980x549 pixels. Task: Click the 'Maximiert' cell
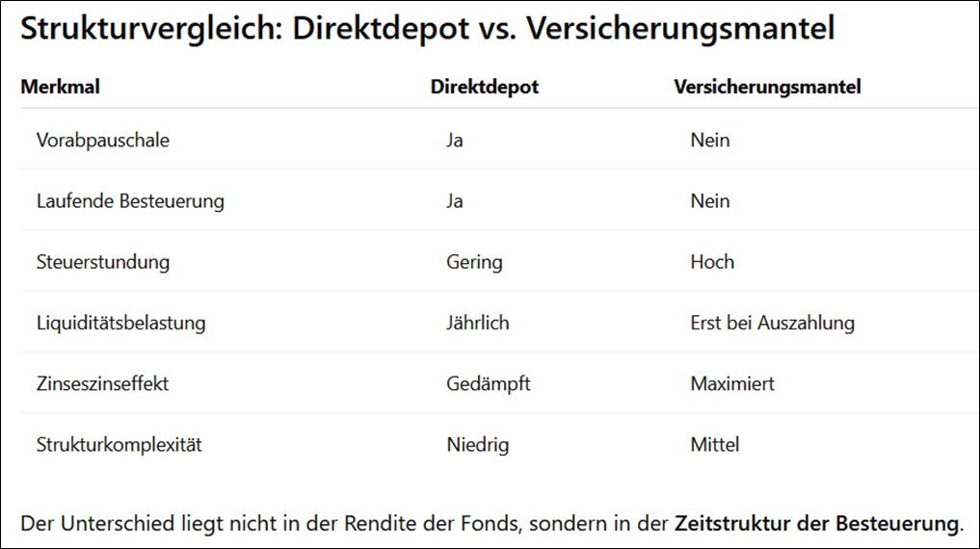732,383
